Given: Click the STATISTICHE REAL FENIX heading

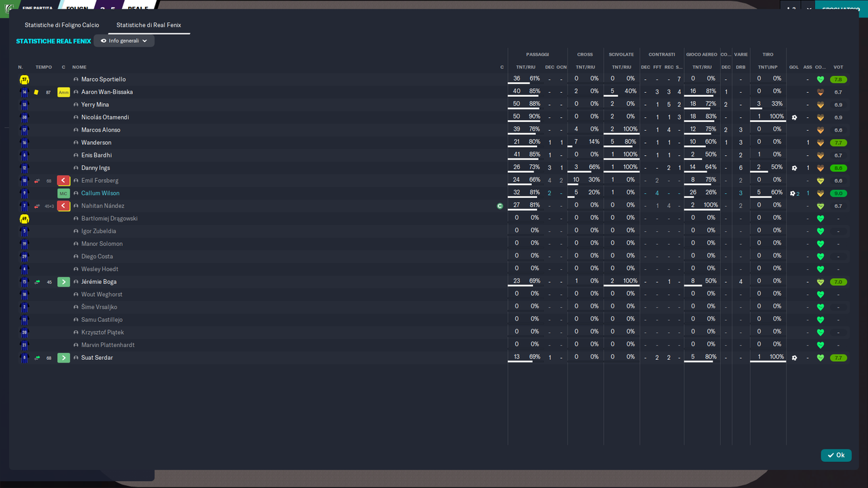Looking at the screenshot, I should 54,41.
